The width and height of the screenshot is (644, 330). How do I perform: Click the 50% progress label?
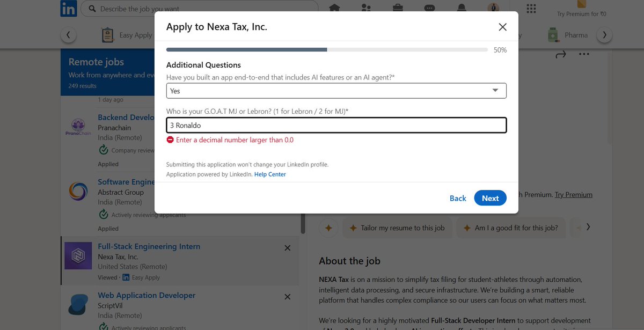[500, 50]
